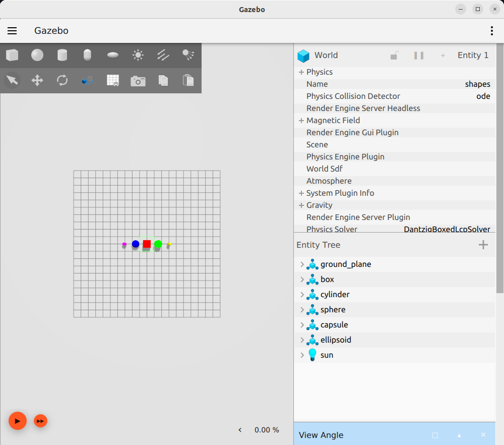
Task: Insert a point light
Action: pos(138,55)
